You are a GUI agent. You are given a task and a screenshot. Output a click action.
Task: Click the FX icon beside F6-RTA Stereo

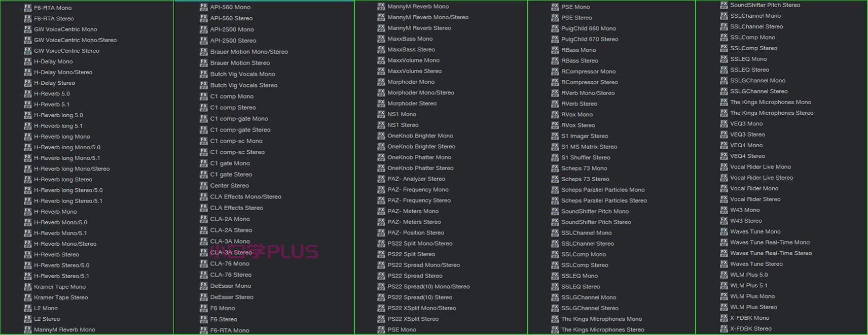[28, 19]
